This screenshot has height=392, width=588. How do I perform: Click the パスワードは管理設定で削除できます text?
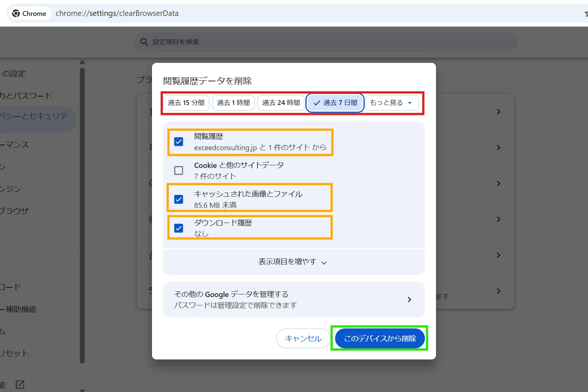click(236, 305)
